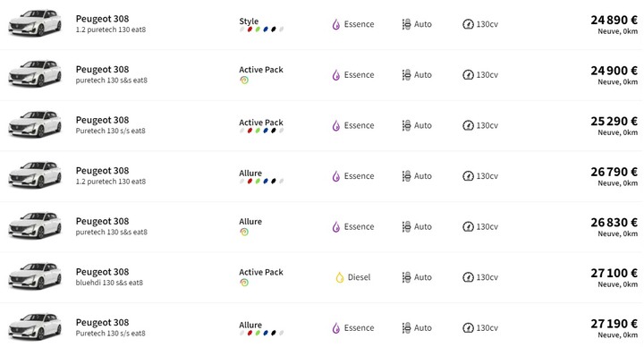
Task: Click the Auto gearbox icon in the 26 830 € row
Action: [406, 226]
